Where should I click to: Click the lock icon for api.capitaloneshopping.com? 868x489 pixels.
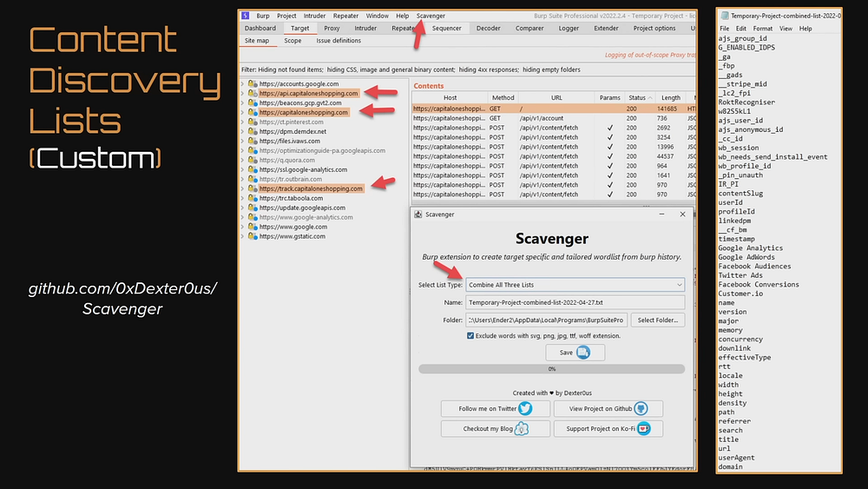pos(253,93)
